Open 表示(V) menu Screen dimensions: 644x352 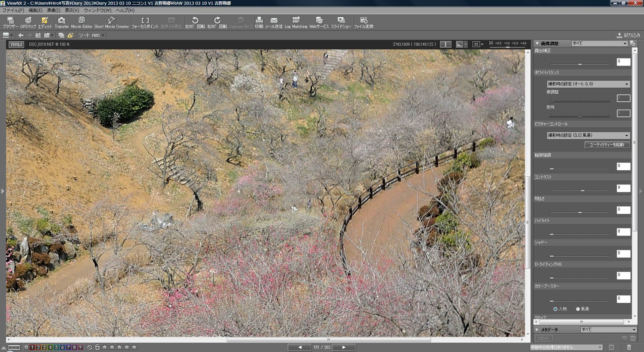(x=72, y=10)
